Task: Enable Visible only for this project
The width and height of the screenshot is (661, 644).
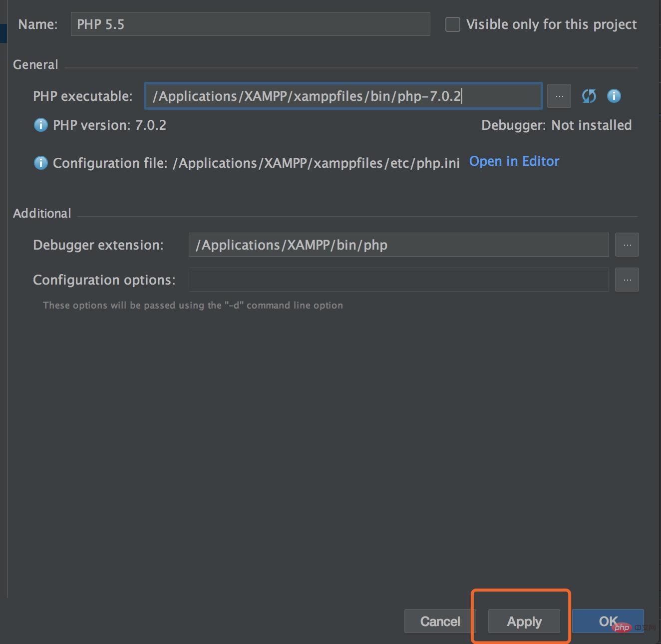Action: point(452,24)
